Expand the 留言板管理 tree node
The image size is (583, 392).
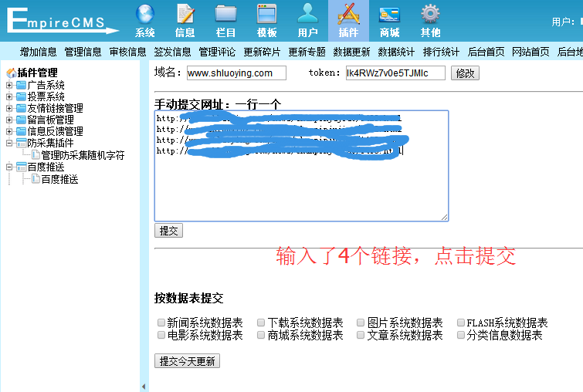pyautogui.click(x=9, y=120)
